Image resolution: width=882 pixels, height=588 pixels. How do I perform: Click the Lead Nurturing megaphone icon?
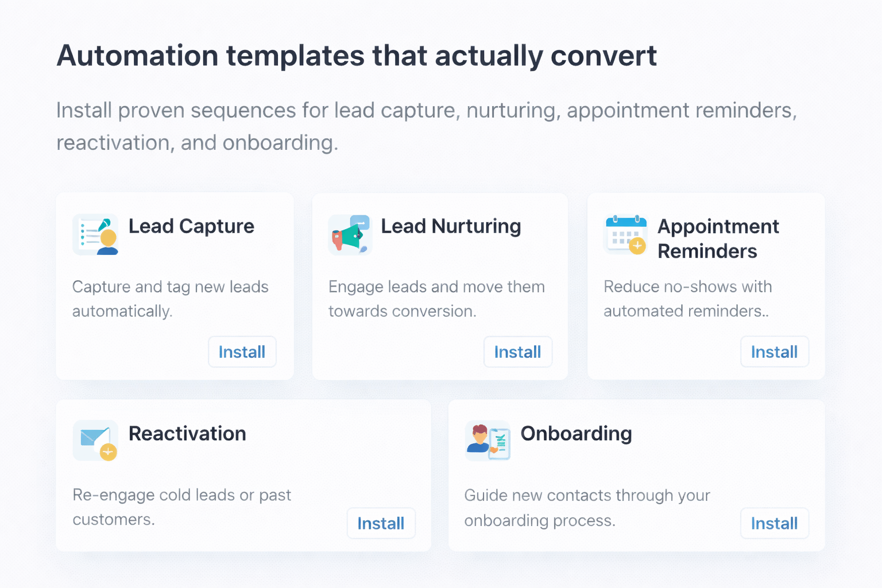tap(350, 234)
